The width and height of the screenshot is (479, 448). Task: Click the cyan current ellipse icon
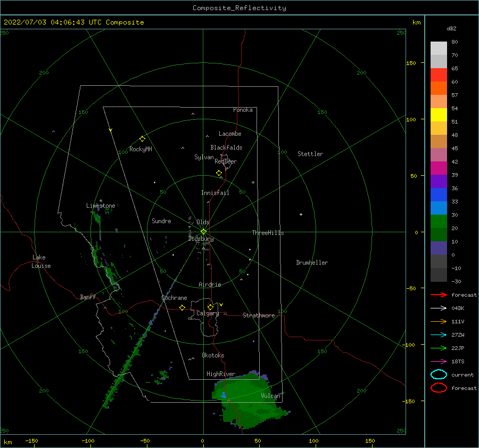(439, 374)
